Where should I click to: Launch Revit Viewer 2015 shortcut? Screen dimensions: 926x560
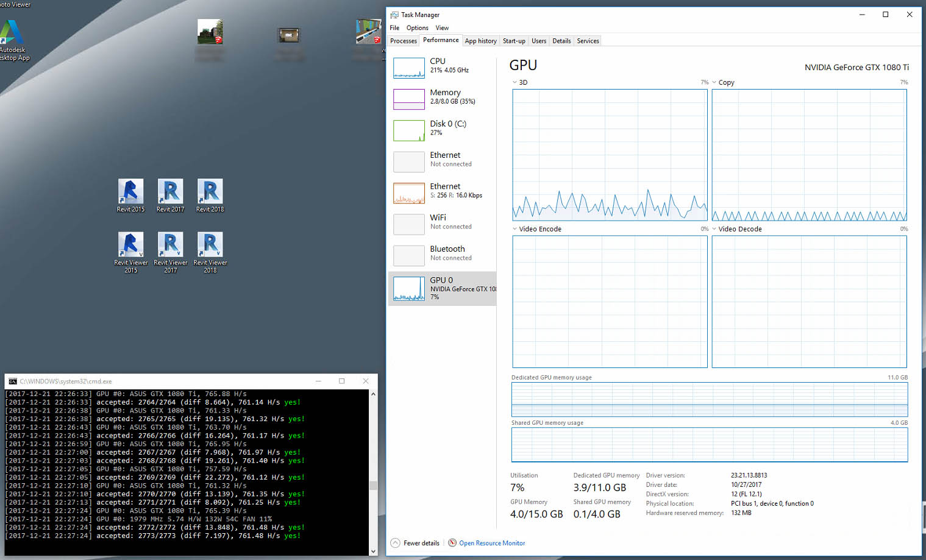tap(130, 252)
